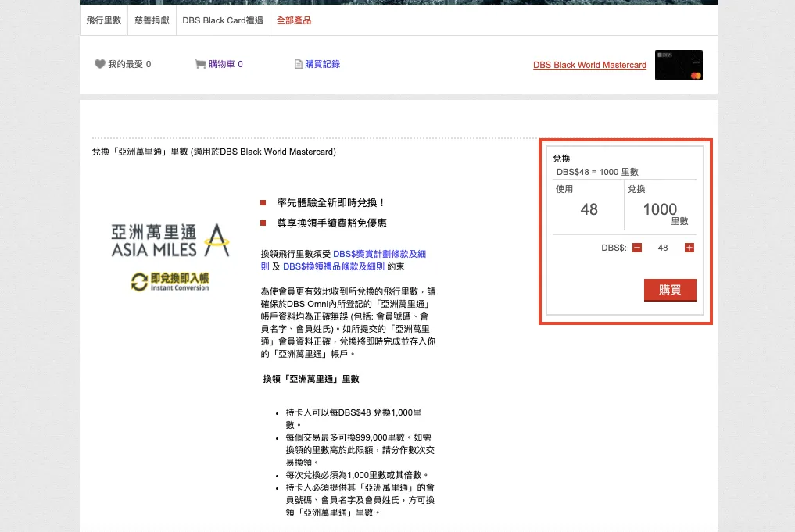Open 購買記錄 link
The height and width of the screenshot is (532, 795).
(x=323, y=64)
